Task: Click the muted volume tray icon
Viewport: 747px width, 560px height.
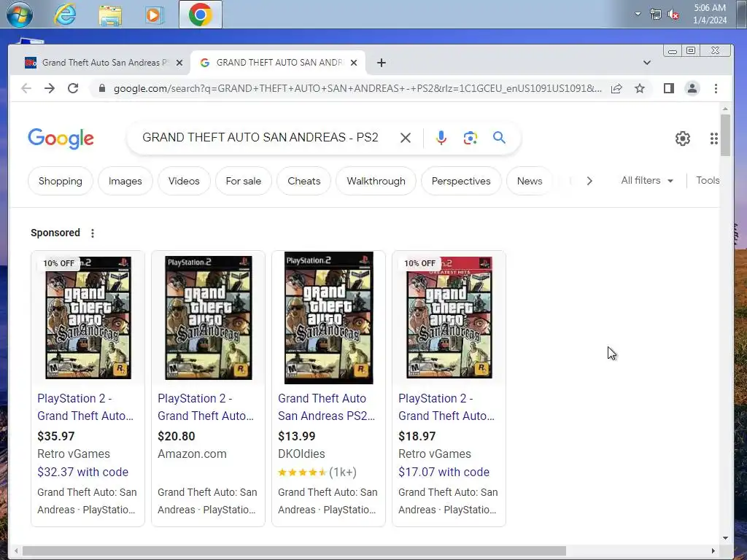Action: coord(673,15)
